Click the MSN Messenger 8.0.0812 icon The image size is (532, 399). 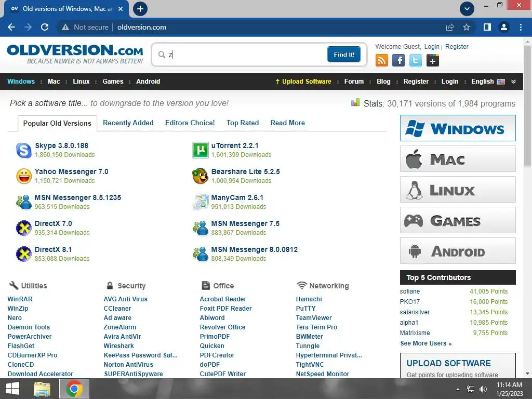200,254
